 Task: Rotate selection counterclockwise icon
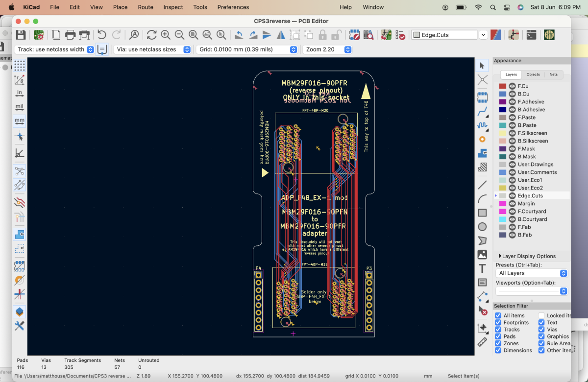click(239, 35)
